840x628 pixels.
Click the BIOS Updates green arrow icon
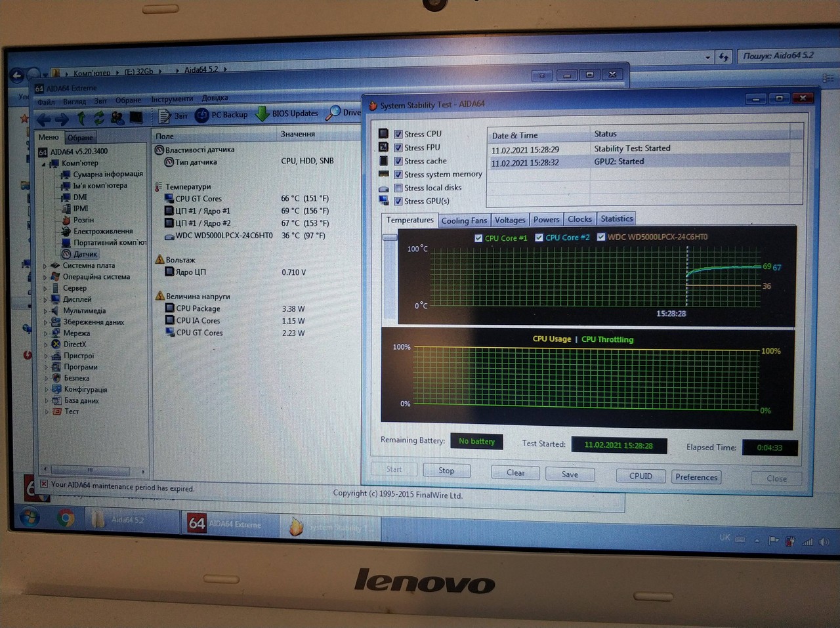click(262, 114)
